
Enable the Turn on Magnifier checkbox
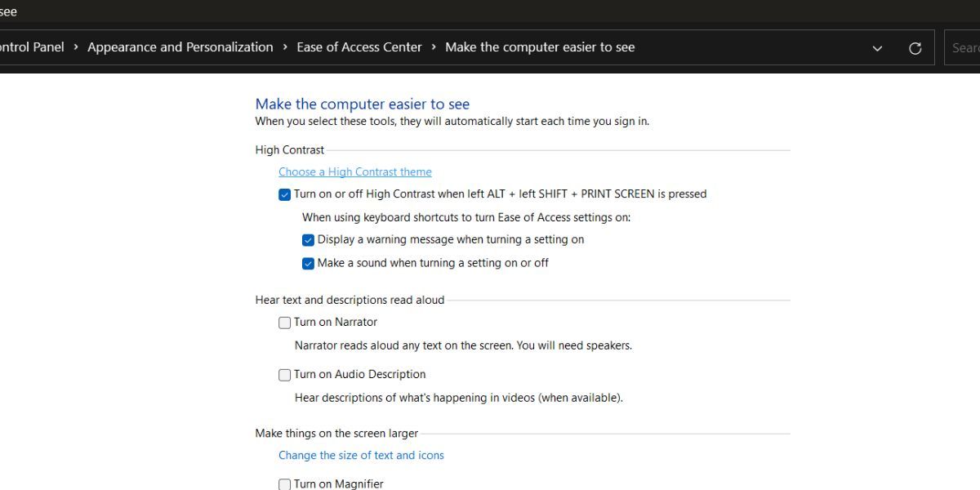284,484
